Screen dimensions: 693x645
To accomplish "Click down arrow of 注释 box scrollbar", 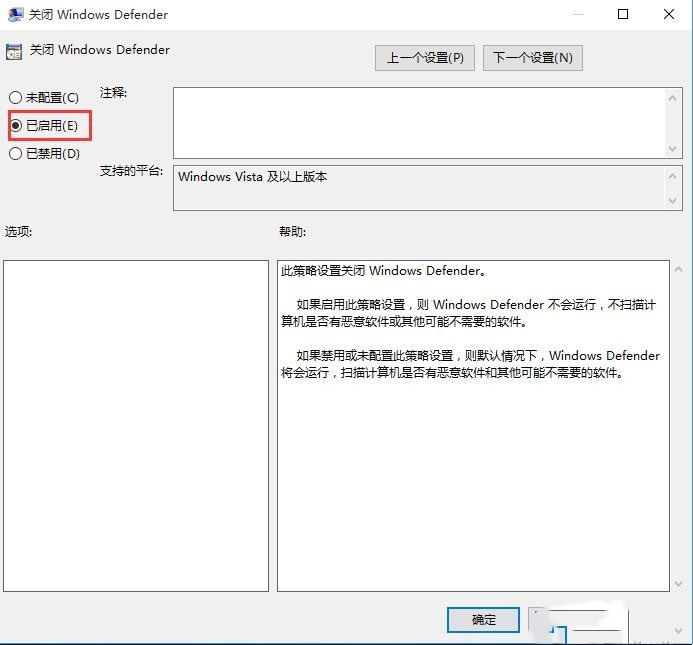I will [672, 149].
